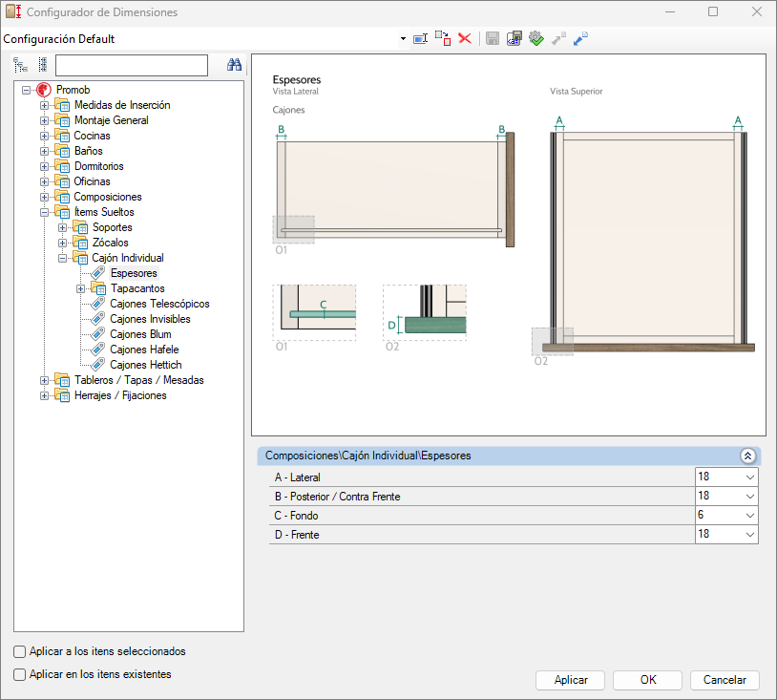Viewport: 777px width, 700px height.
Task: Open the C - Fondo value dropdown
Action: [x=749, y=515]
